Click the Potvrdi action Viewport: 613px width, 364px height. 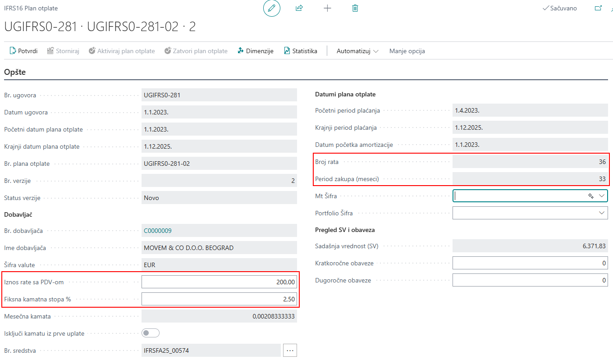tap(23, 51)
